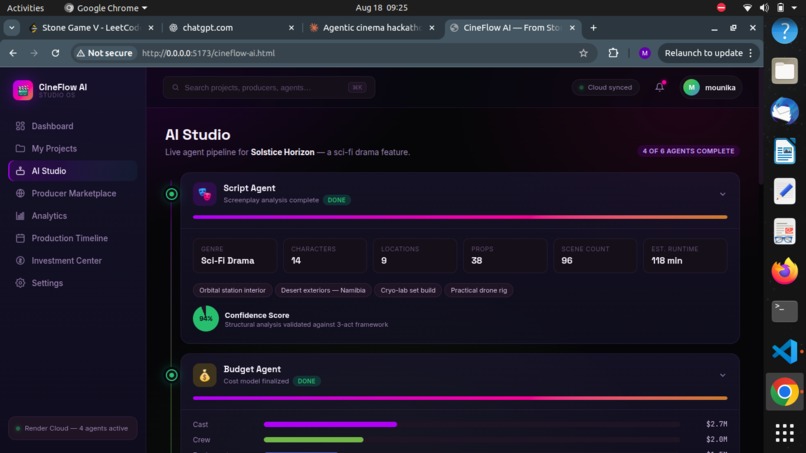Click the Relaunch to update button
The width and height of the screenshot is (806, 453).
[708, 53]
